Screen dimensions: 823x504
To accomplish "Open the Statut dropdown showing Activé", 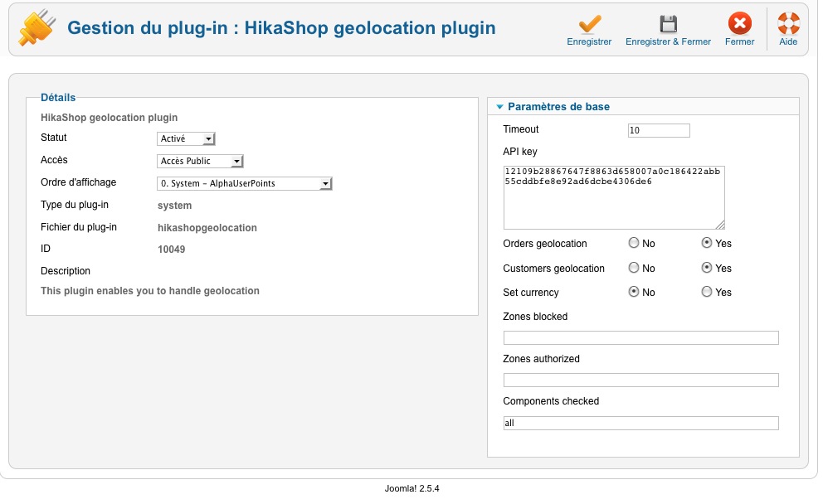I will [186, 138].
